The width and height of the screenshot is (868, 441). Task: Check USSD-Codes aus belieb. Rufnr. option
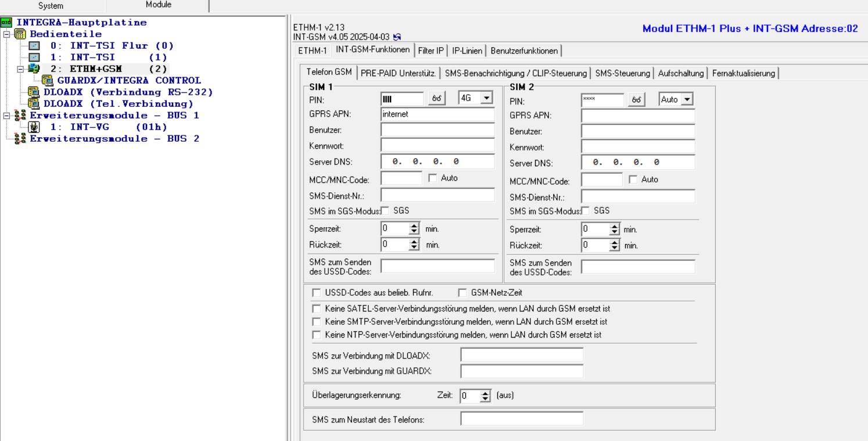coord(317,293)
